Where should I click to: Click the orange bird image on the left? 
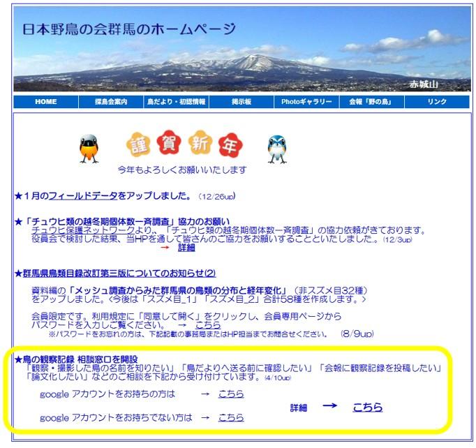tap(89, 148)
